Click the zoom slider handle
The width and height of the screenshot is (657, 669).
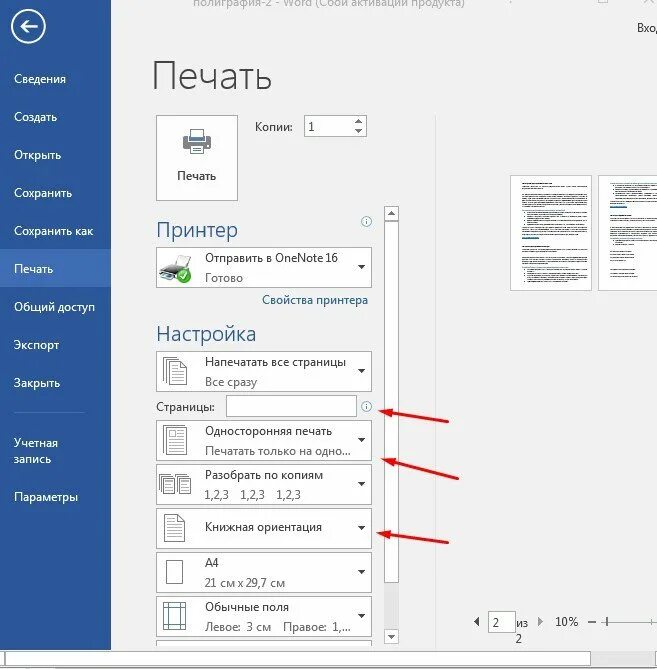pyautogui.click(x=607, y=622)
